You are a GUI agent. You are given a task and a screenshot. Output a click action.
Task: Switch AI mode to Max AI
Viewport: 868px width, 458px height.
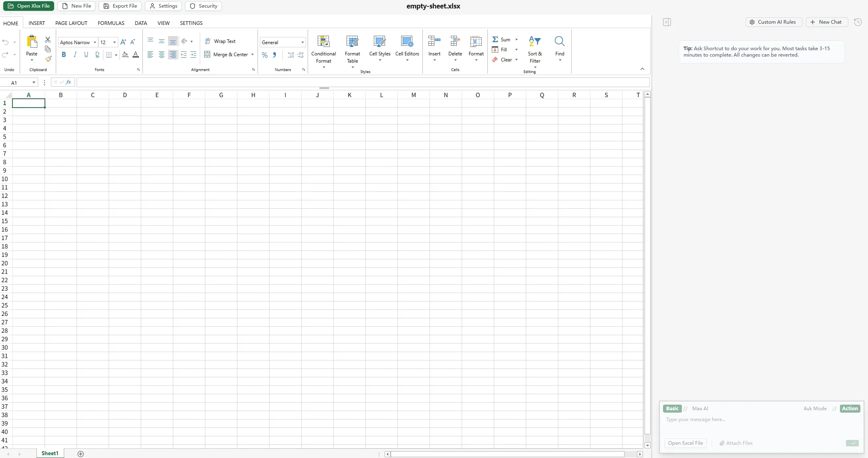(700, 409)
